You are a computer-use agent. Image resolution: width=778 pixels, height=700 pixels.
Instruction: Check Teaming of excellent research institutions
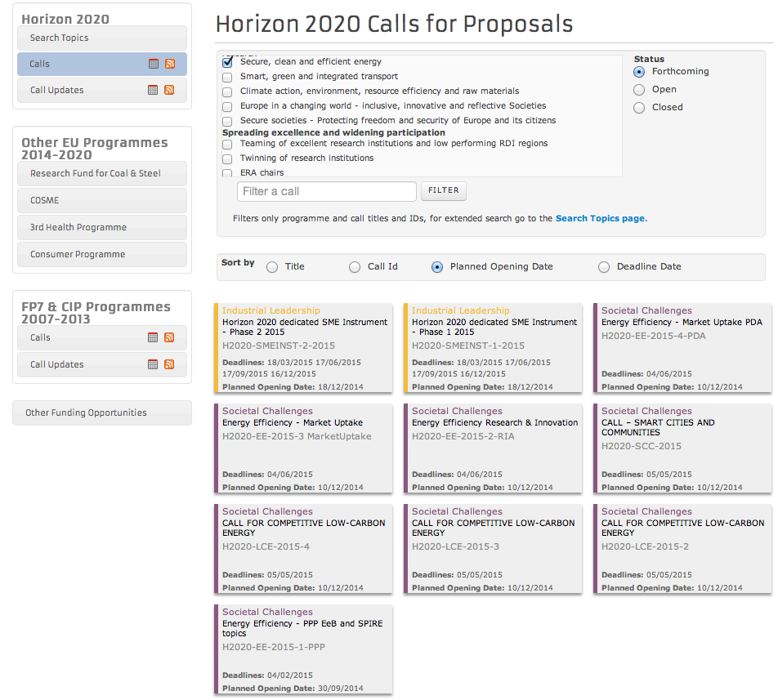(227, 145)
